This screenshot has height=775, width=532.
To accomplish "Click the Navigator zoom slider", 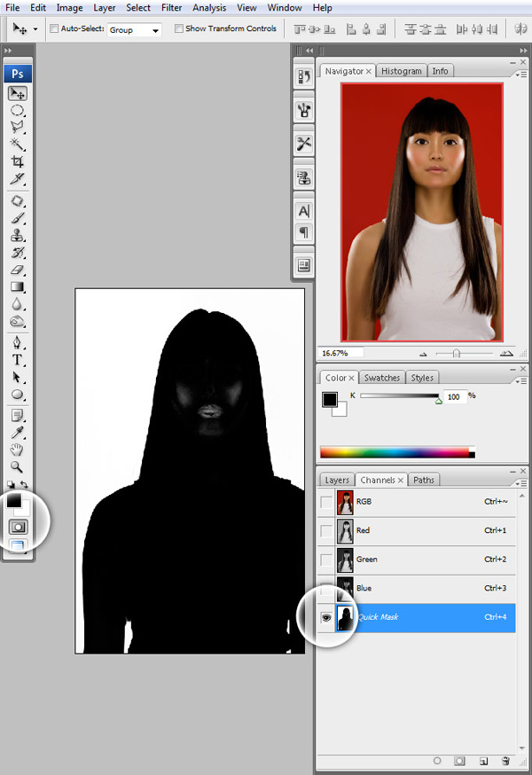I will tap(464, 354).
